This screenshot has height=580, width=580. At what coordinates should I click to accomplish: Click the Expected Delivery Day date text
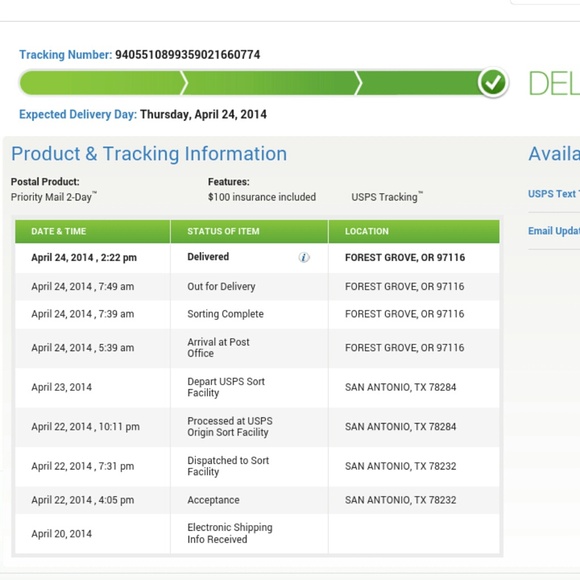tap(203, 114)
